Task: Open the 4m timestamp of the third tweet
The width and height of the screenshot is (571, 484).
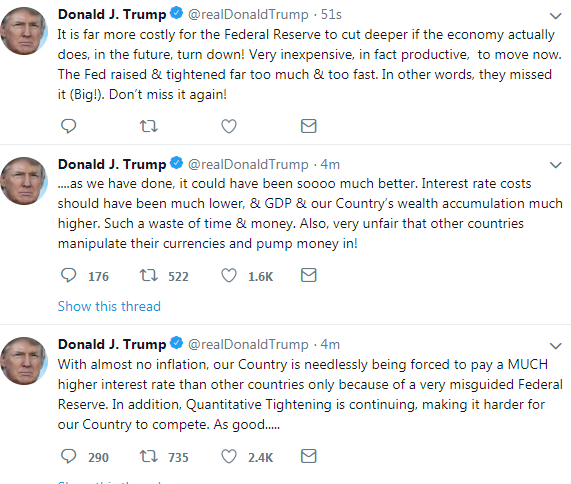Action: coord(330,345)
